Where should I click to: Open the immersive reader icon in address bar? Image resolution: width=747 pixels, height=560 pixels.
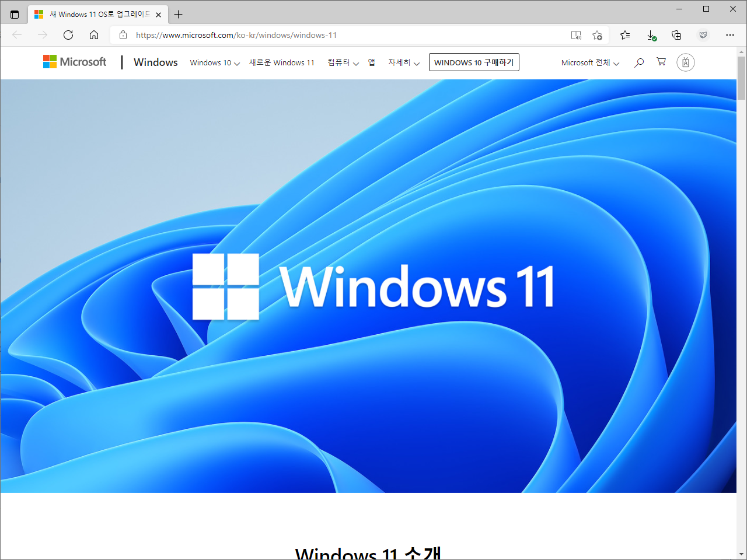[x=576, y=35]
